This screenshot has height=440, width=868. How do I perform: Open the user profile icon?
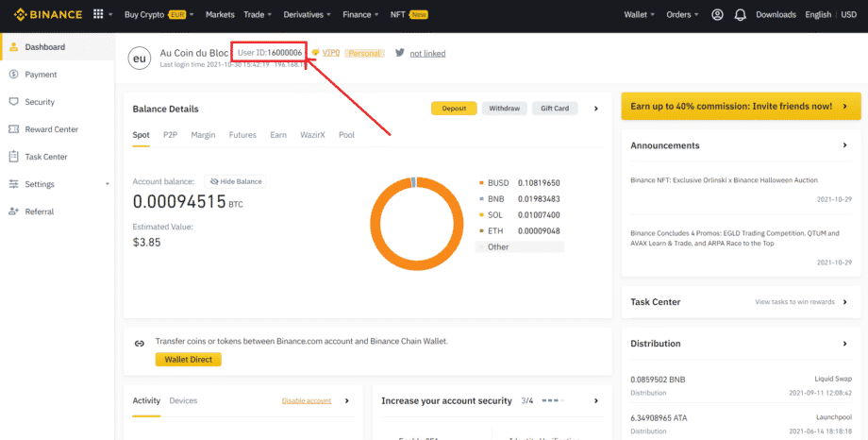click(717, 15)
